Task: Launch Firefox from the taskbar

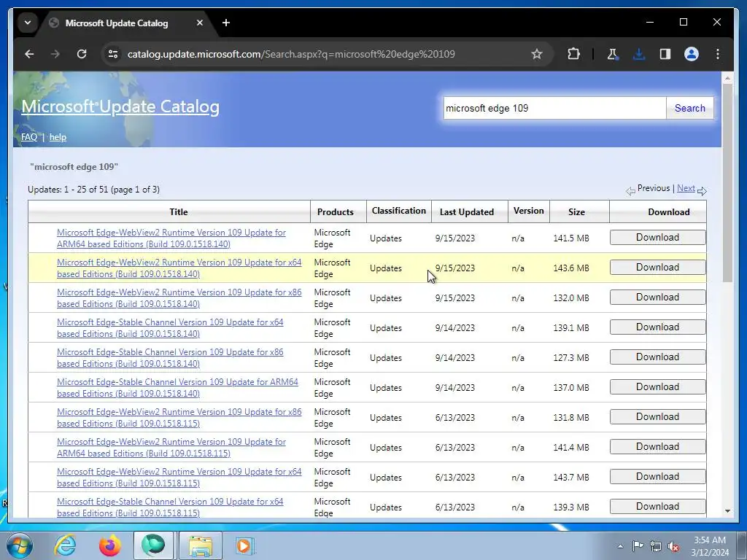Action: (x=109, y=545)
